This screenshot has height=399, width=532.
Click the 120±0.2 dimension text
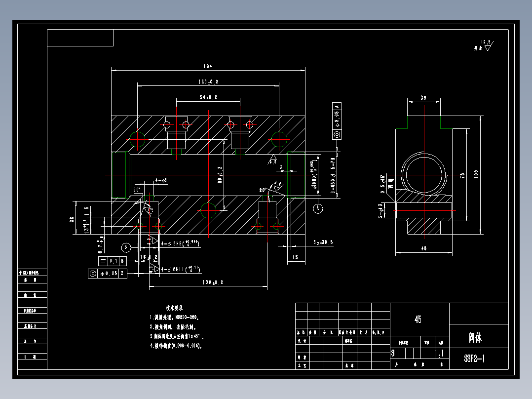click(208, 82)
